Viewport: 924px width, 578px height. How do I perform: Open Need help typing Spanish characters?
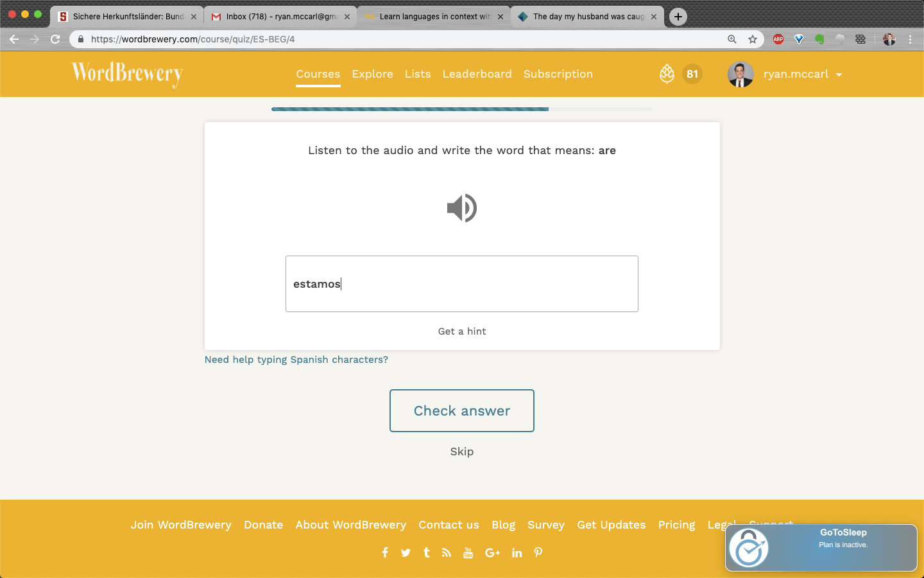[x=296, y=360]
